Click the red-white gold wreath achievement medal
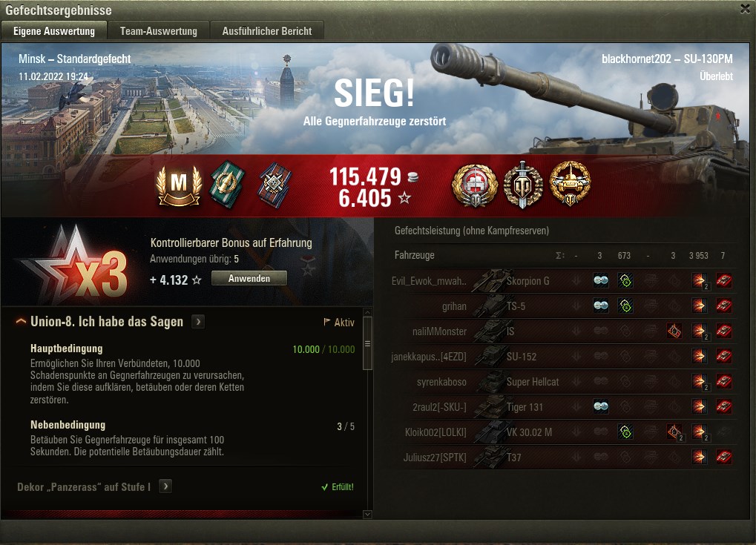The image size is (756, 545). coord(475,185)
